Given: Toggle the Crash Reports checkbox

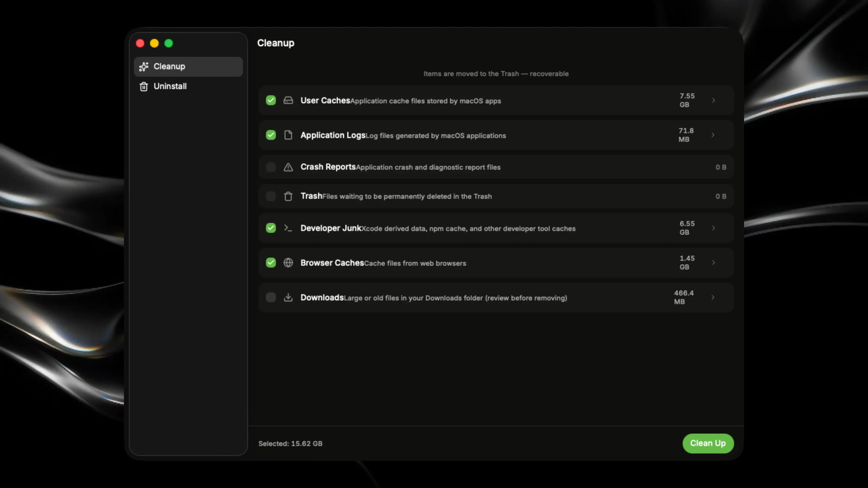Looking at the screenshot, I should (x=271, y=167).
